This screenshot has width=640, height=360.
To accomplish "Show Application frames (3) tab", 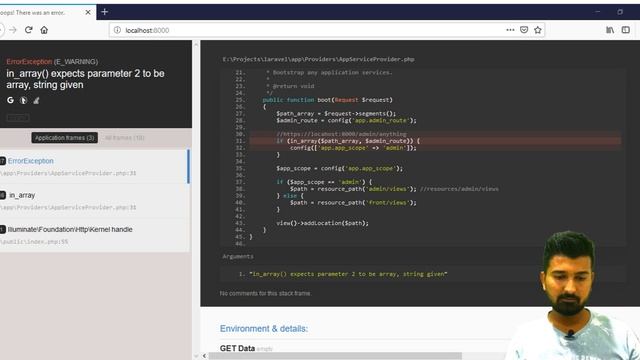I will click(x=64, y=138).
